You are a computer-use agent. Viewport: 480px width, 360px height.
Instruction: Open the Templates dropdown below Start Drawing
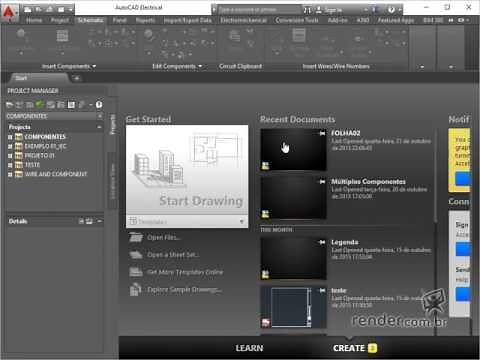pos(187,221)
